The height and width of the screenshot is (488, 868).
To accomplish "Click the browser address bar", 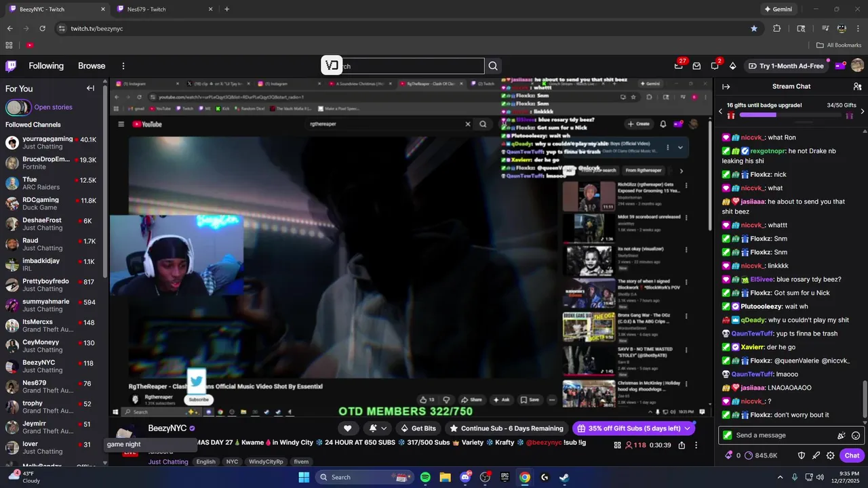I will [406, 28].
